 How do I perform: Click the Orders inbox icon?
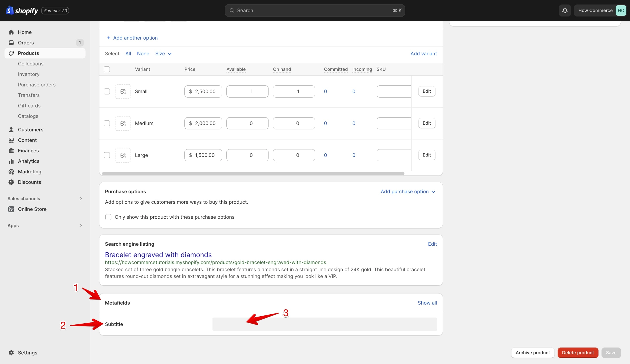pyautogui.click(x=11, y=43)
